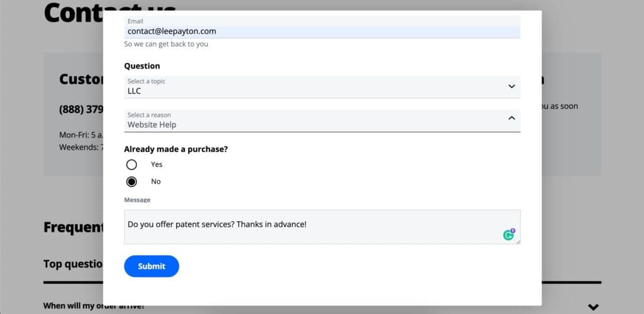Expand the 'When will my order arrive' FAQ chevron
Viewport: 644px width, 314px height.
click(x=593, y=306)
